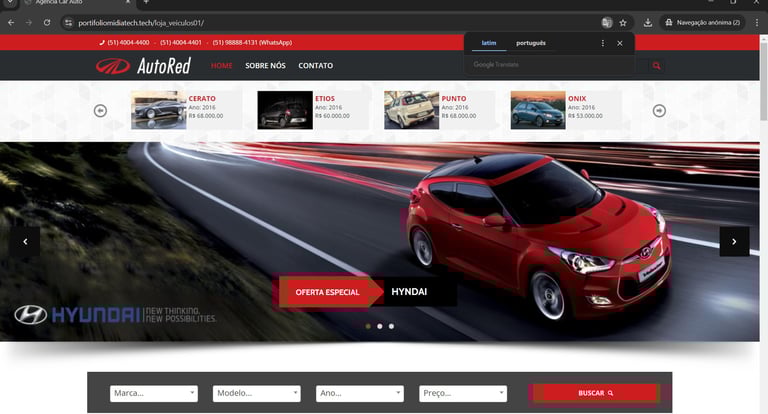Viewport: 768px width, 414px height.
Task: Show next slide in hero banner
Action: (x=734, y=242)
